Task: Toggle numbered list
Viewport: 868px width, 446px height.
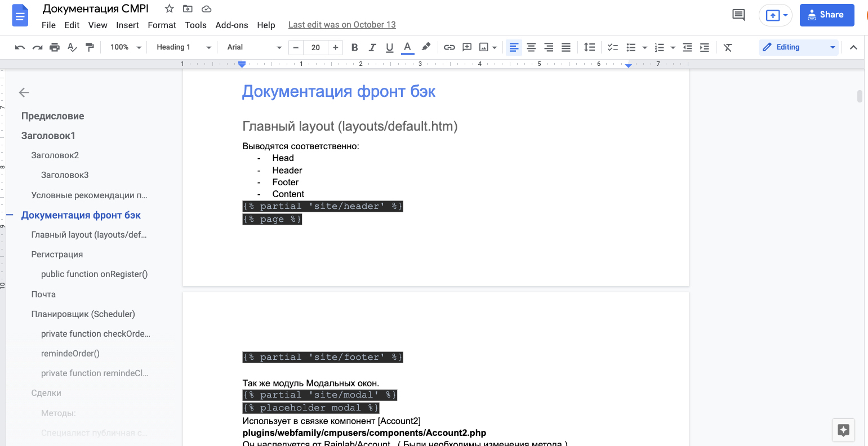Action: tap(660, 47)
